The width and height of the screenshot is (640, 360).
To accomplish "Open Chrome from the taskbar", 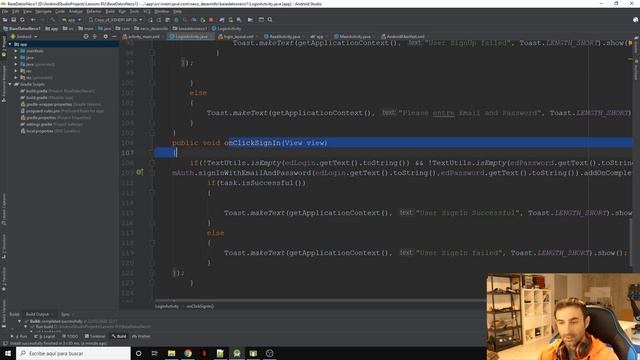I will [x=188, y=353].
